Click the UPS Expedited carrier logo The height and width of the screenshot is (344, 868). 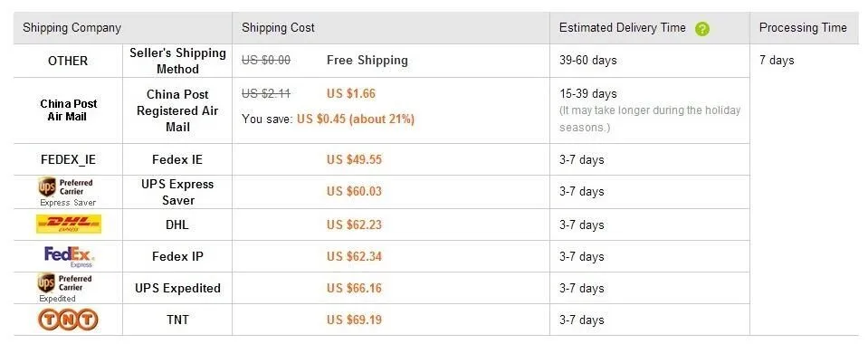pyautogui.click(x=66, y=288)
